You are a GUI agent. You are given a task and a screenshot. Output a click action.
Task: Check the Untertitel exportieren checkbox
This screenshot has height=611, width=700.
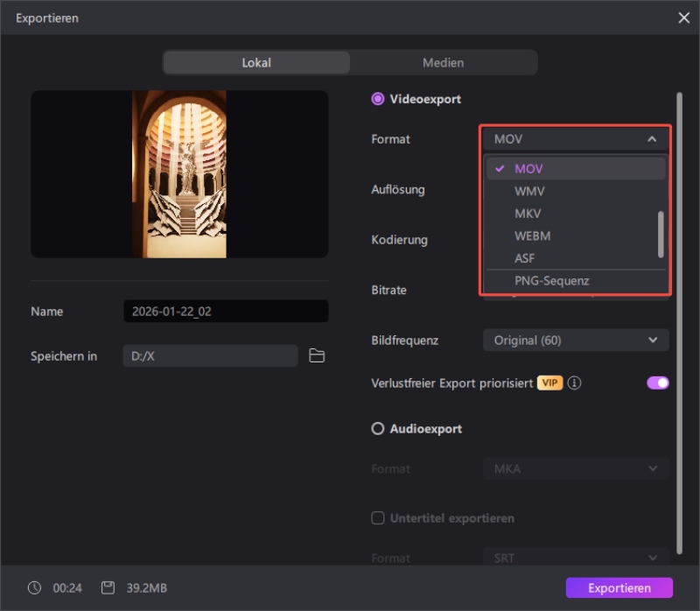coord(377,517)
